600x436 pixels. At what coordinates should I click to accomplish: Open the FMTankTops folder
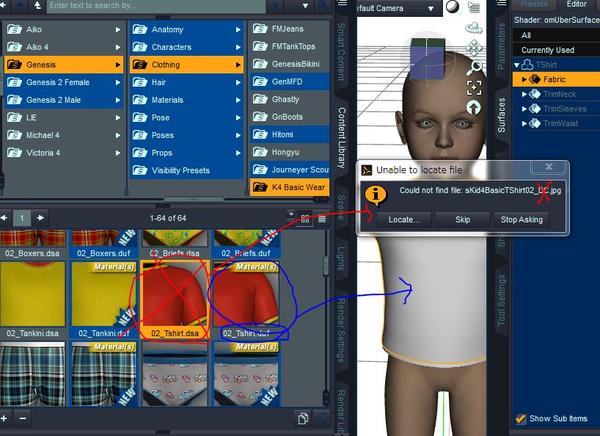pos(289,46)
